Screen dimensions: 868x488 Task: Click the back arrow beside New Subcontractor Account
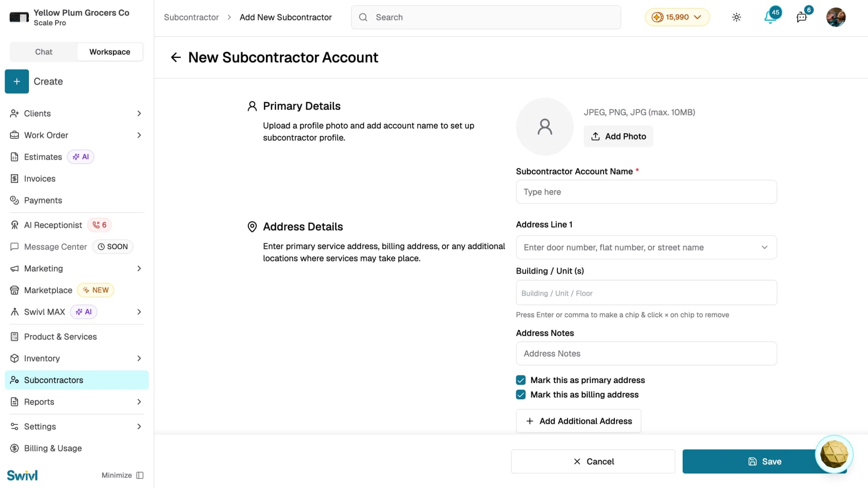(176, 57)
